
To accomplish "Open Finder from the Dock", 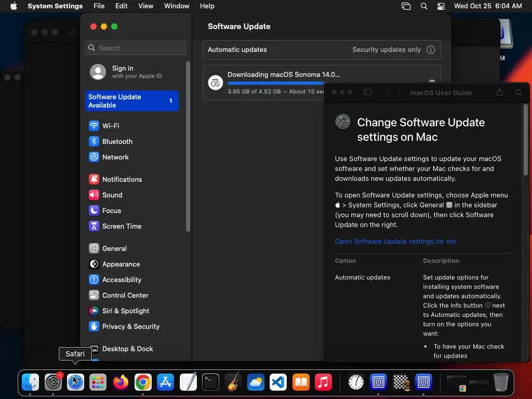I will coord(31,382).
